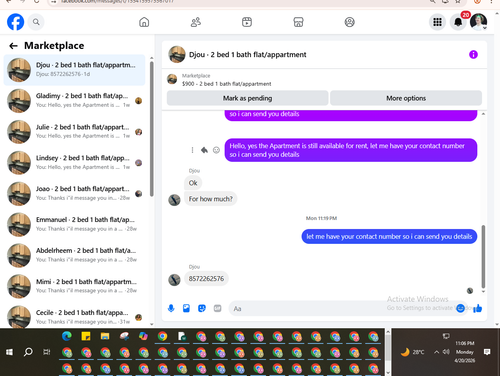This screenshot has height=376, width=500.
Task: Click the 'Ok' message bubble
Action: click(x=193, y=183)
